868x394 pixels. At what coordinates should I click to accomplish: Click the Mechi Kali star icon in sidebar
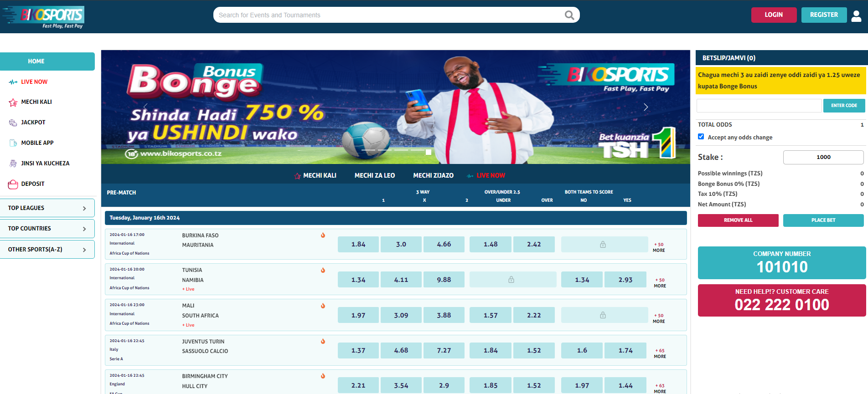pos(13,102)
